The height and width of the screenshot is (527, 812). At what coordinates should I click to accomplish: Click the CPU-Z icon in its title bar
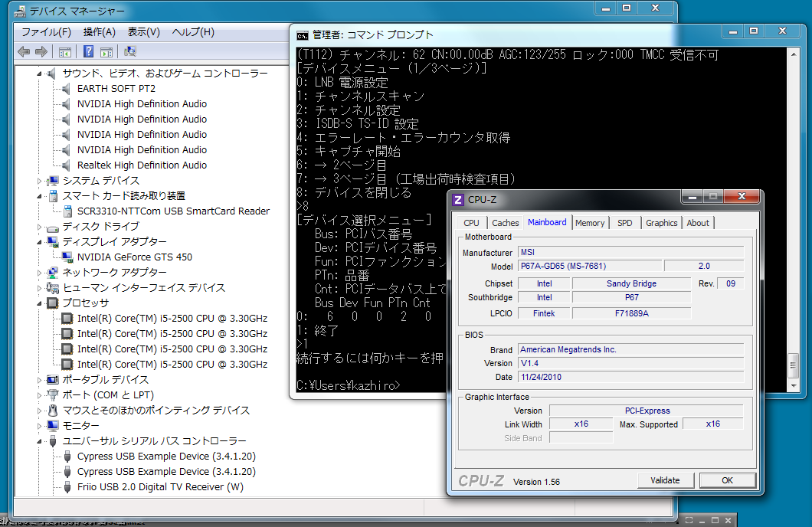(x=458, y=200)
